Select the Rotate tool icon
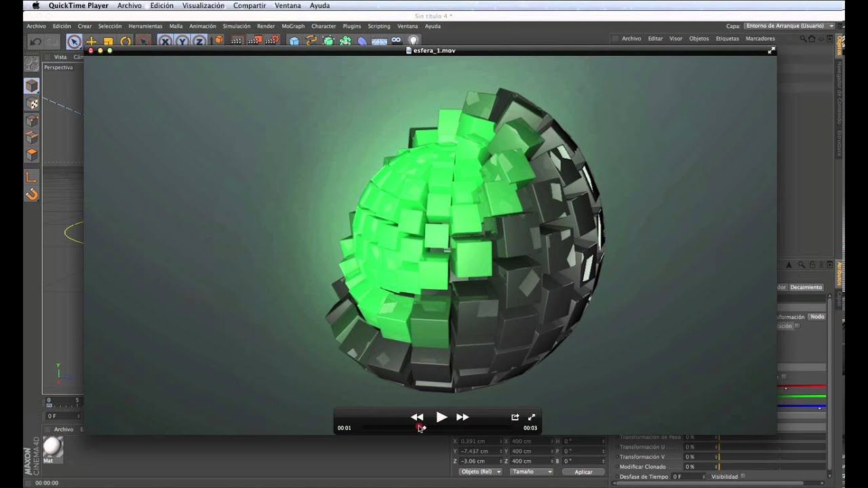 coord(125,41)
